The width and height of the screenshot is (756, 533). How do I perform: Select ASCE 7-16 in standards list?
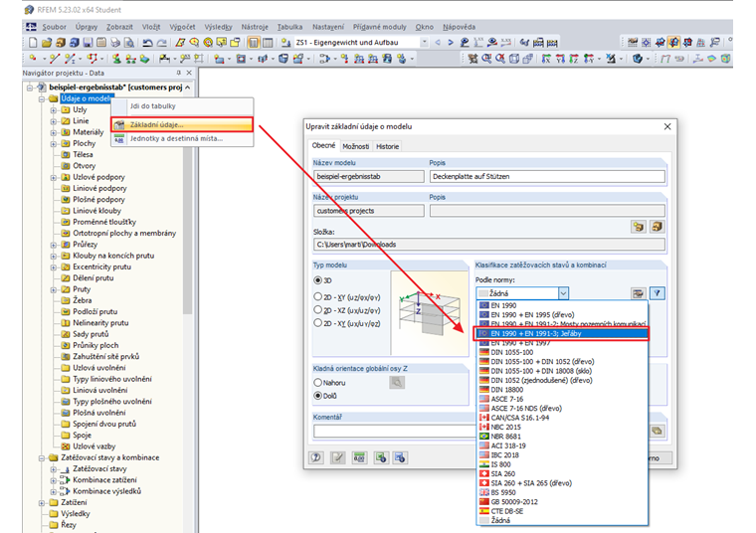click(x=562, y=399)
